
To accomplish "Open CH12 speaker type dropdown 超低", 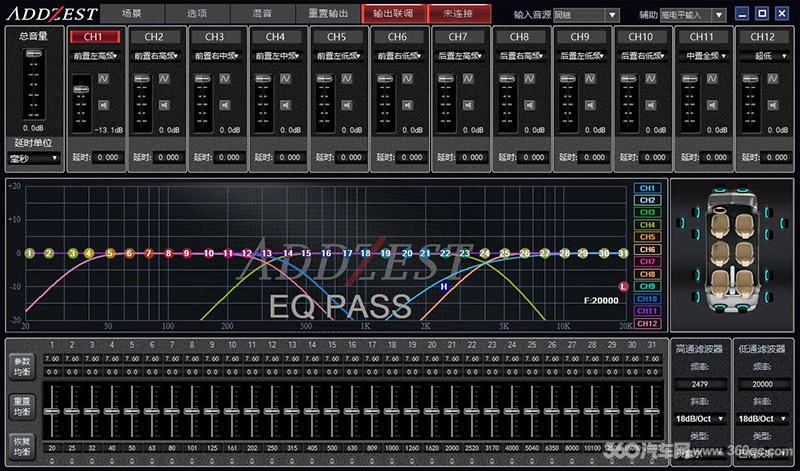I will click(764, 56).
